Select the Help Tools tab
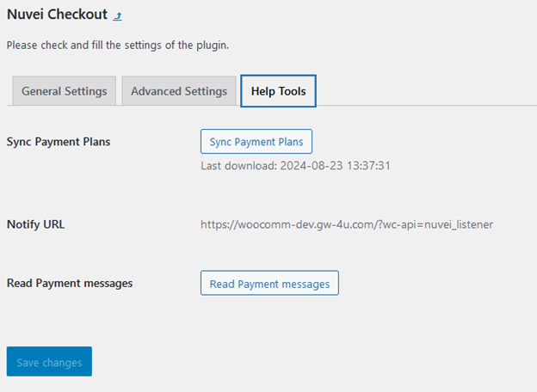537x392 pixels. [278, 91]
